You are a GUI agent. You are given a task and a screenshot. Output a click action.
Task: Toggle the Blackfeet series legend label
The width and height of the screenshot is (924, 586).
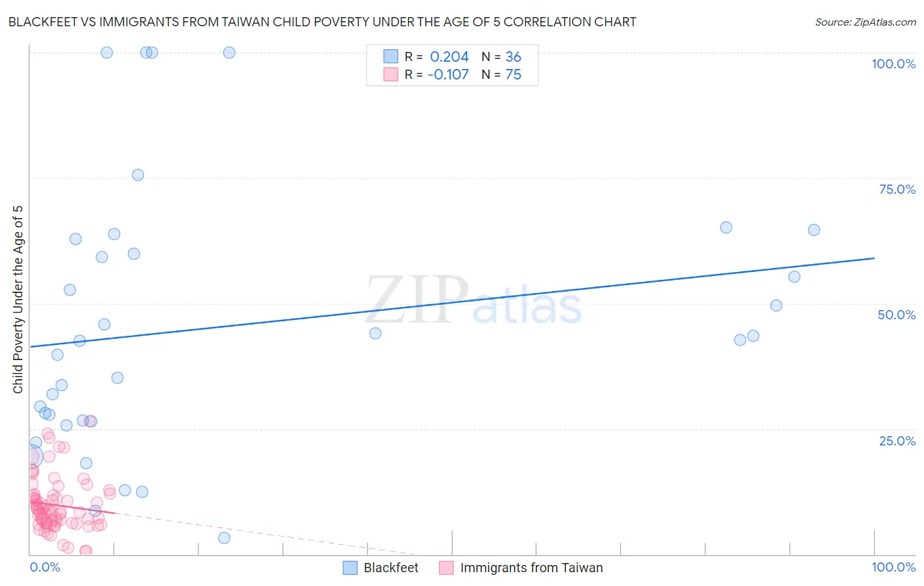(391, 568)
